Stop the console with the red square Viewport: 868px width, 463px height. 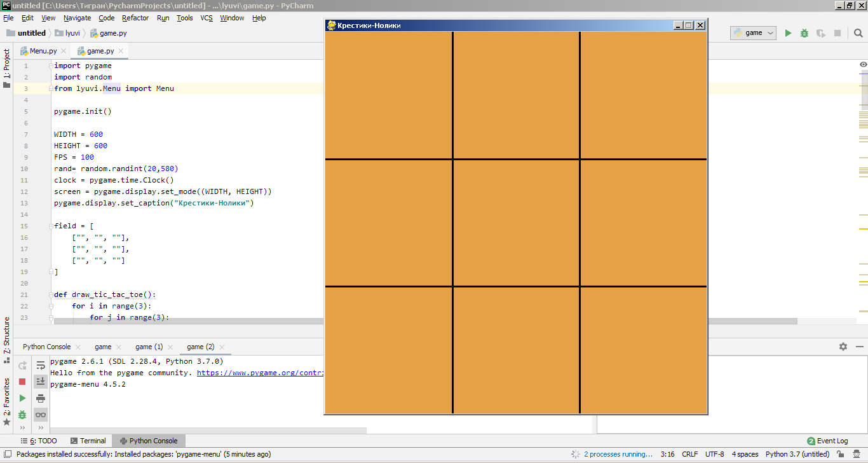22,382
